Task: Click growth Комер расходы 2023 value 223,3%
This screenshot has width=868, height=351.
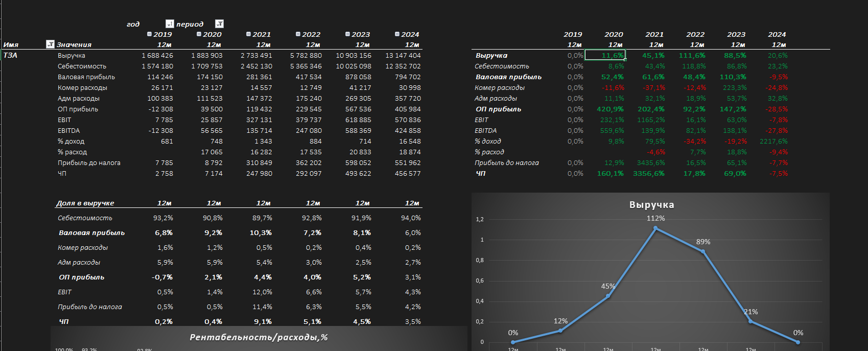Action: (735, 87)
